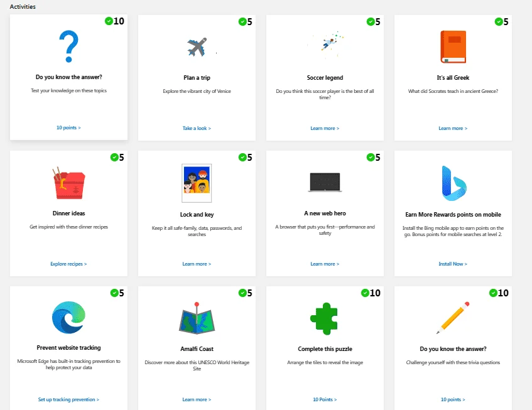Click green checkmark on Plan a trip card
Viewport: 532px width, 410px height.
pos(242,22)
